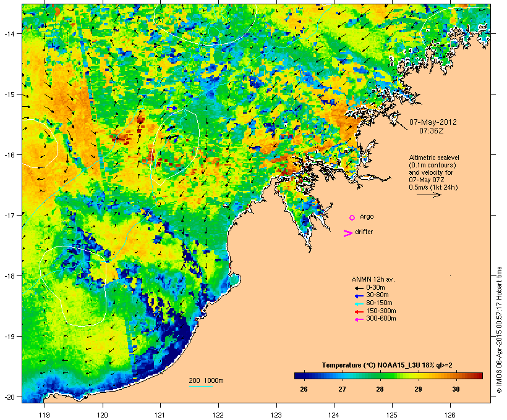Click the colorbar value label 27
This screenshot has height=420, width=507.
342,389
